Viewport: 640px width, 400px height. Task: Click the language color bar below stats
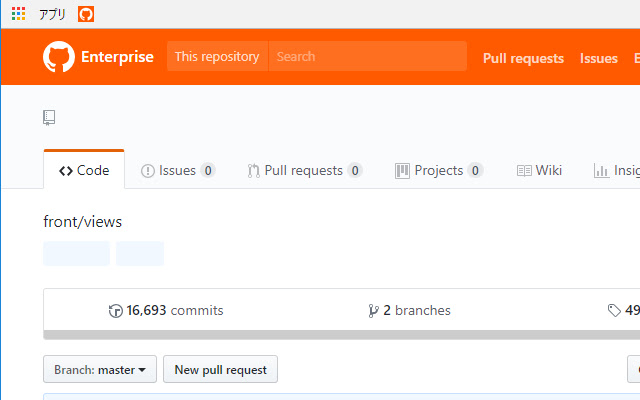point(340,335)
